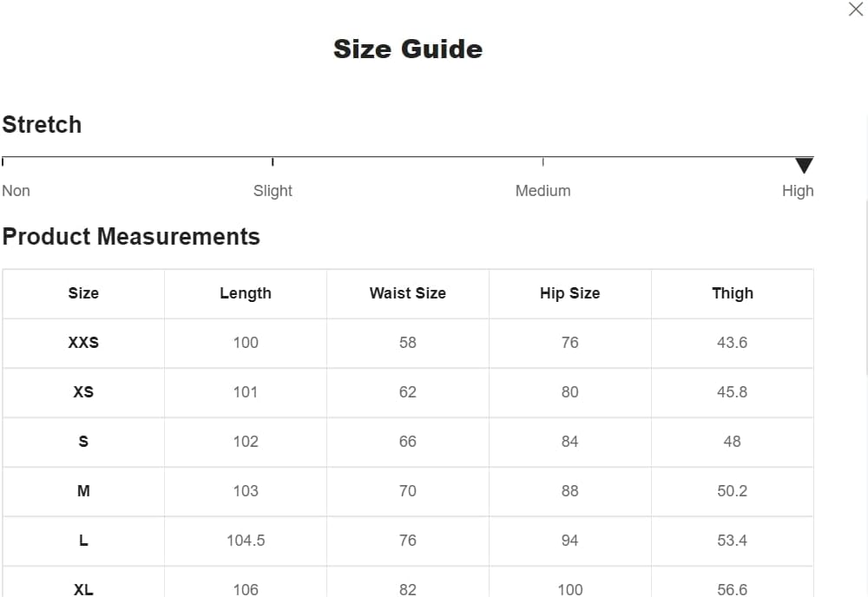Click the 104.5 length cell
868x597 pixels.
tap(246, 541)
